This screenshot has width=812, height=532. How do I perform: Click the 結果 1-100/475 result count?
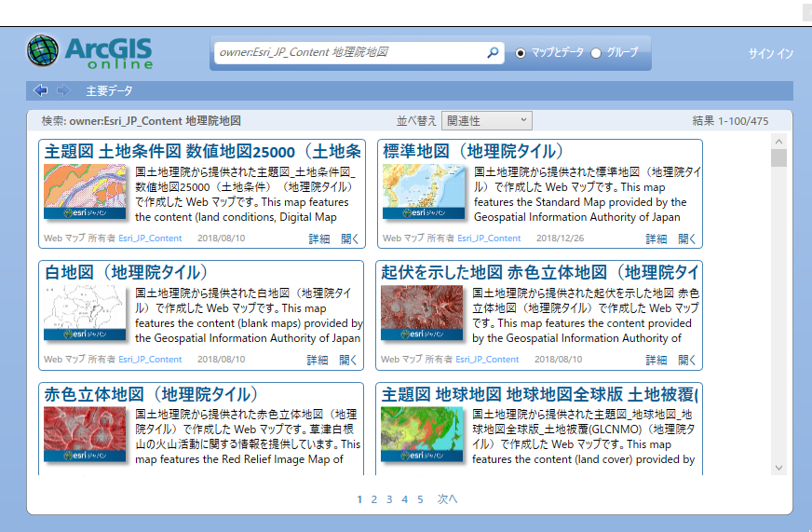point(731,121)
